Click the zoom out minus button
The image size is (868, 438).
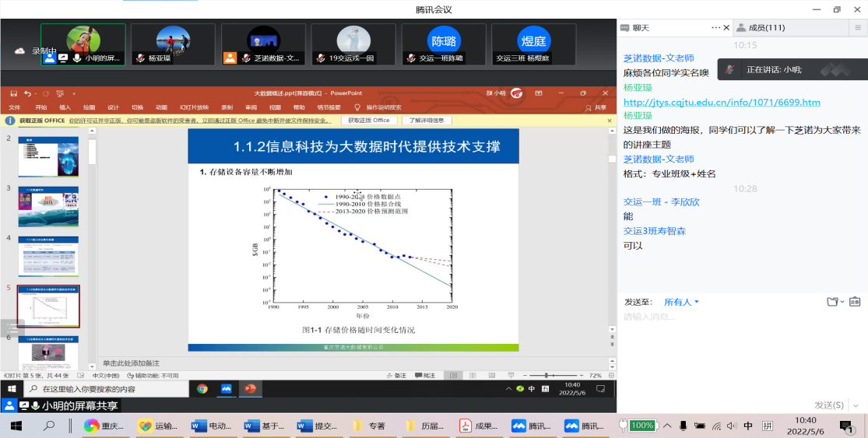[x=524, y=376]
